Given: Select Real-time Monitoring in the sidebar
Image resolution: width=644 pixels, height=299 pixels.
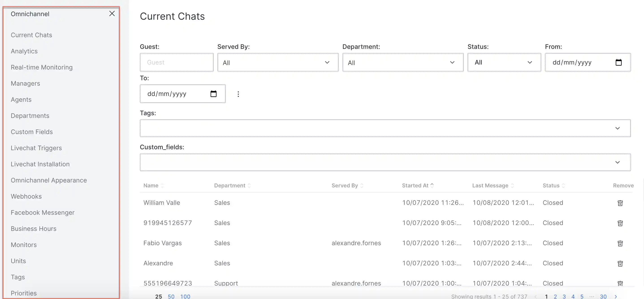Looking at the screenshot, I should pos(41,67).
